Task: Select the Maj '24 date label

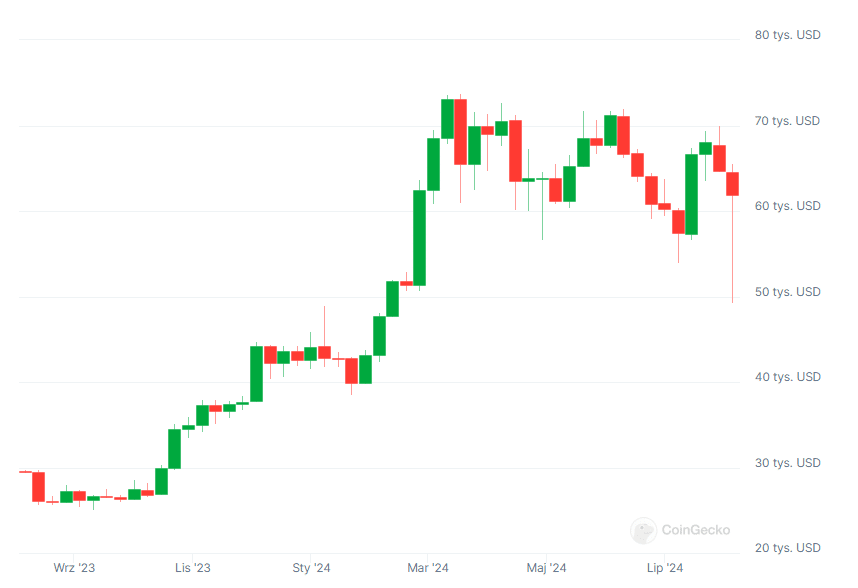Action: point(546,568)
